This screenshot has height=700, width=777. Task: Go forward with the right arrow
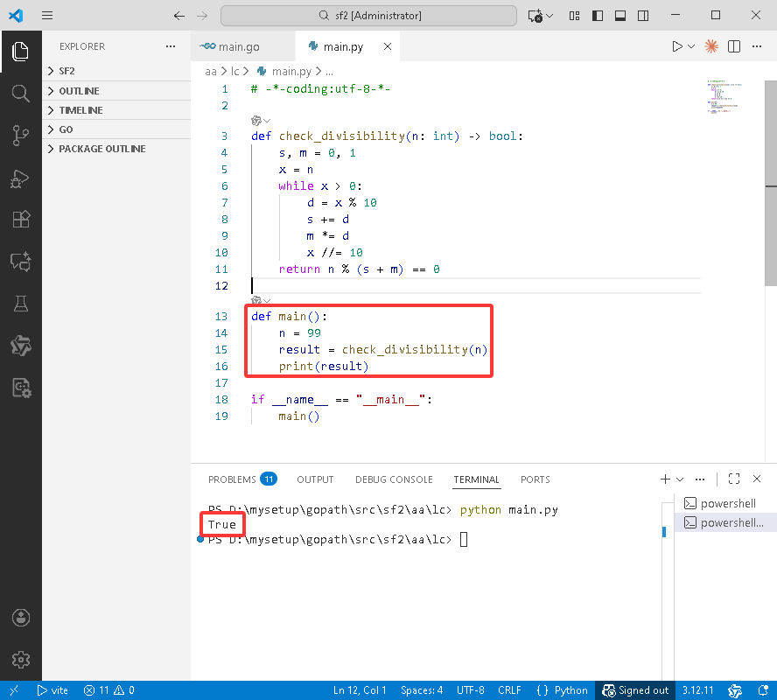(x=202, y=16)
